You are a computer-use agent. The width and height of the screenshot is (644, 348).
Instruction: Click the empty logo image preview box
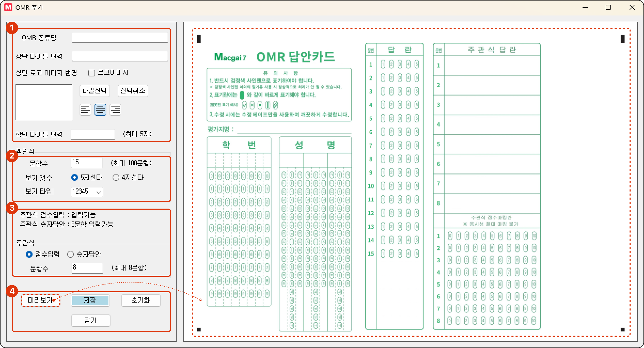click(44, 102)
